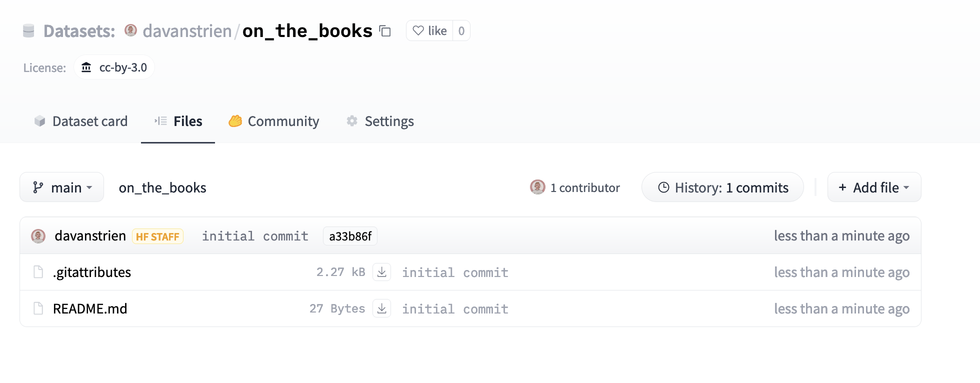
Task: Go to the Settings tab
Action: (x=380, y=121)
